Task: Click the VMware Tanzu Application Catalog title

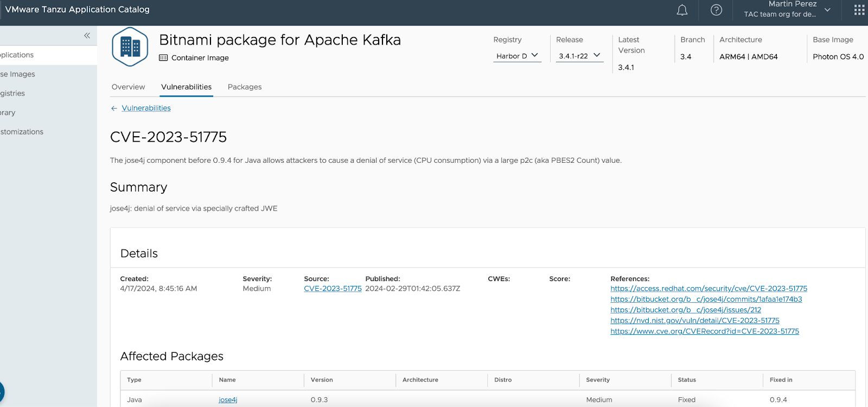Action: point(77,9)
